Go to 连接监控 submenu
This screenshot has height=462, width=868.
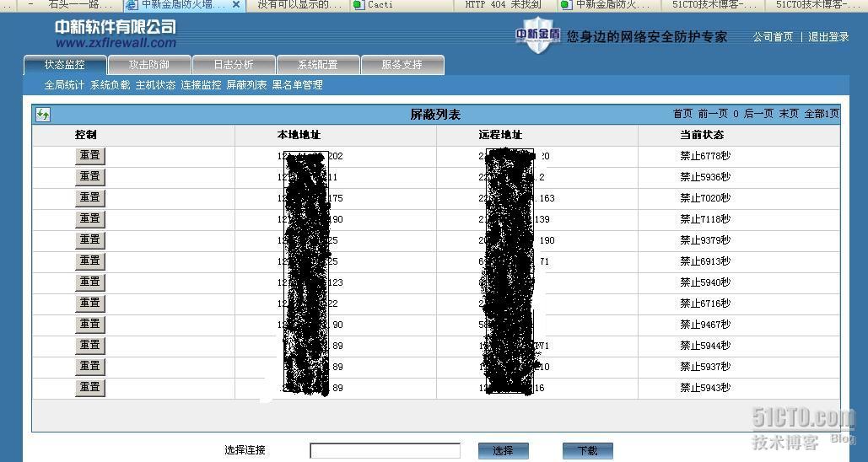[201, 85]
